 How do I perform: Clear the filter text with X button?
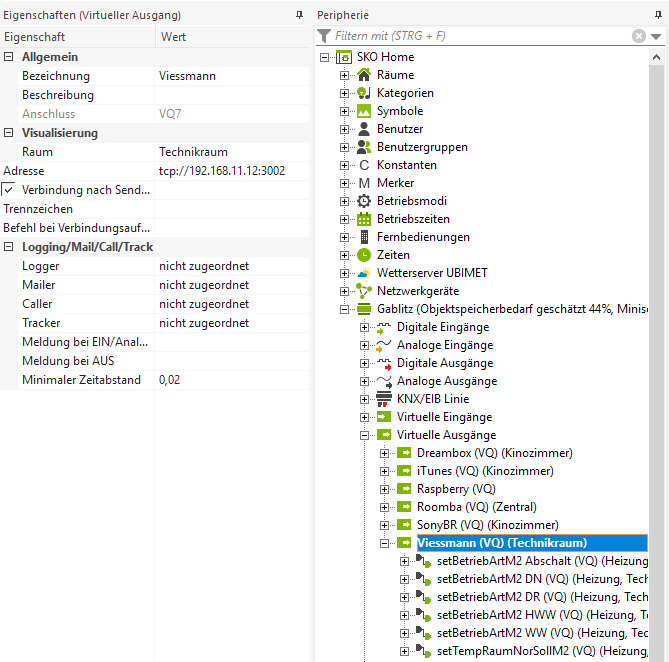pyautogui.click(x=639, y=36)
